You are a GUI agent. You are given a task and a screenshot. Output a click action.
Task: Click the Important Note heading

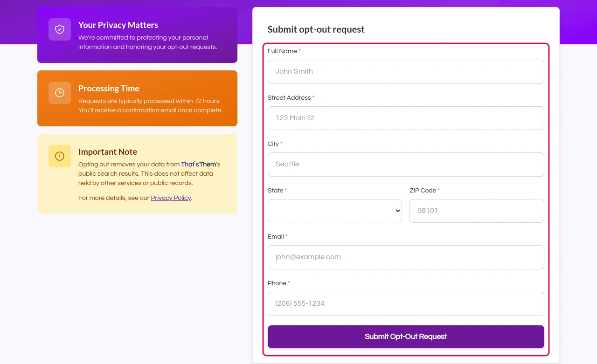tap(108, 152)
